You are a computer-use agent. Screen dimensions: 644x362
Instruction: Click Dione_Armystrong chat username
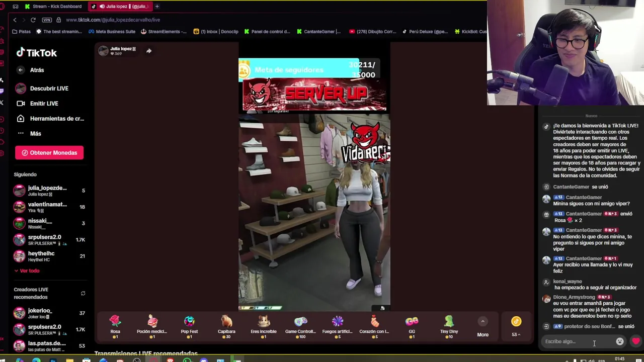[574, 297]
